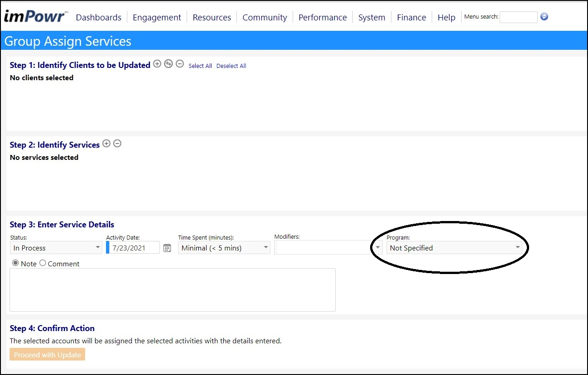588x375 pixels.
Task: Open the System menu
Action: (x=371, y=17)
